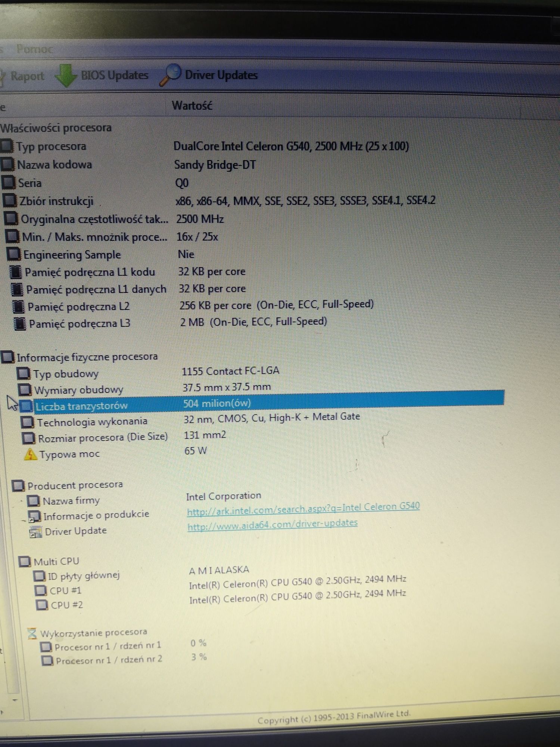Click the Driver Updates magnifier icon
Screen dimensions: 560x747
coord(170,74)
